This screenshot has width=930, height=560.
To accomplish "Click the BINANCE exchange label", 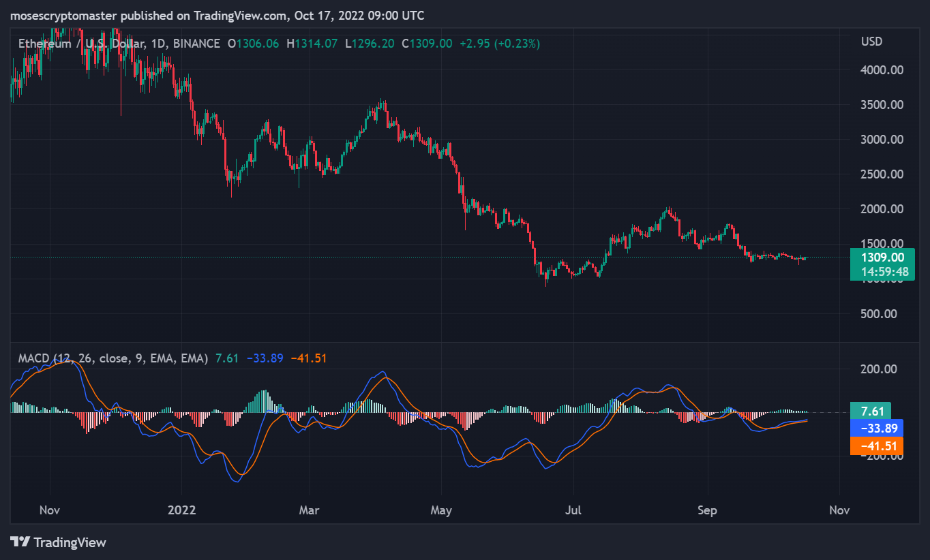I will pyautogui.click(x=196, y=44).
